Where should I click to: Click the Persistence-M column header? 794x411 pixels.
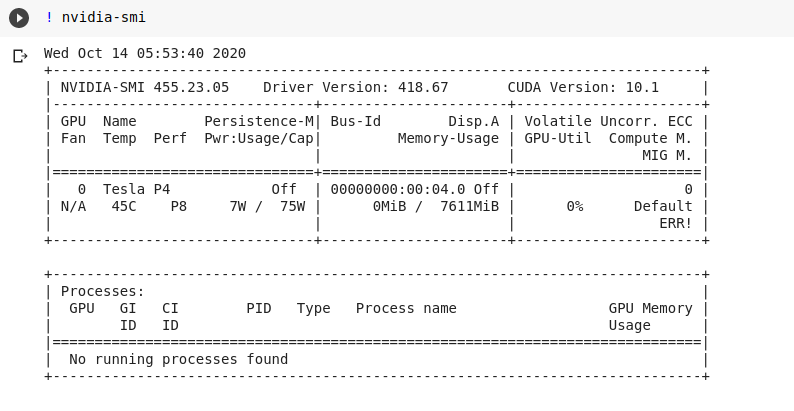pyautogui.click(x=259, y=121)
